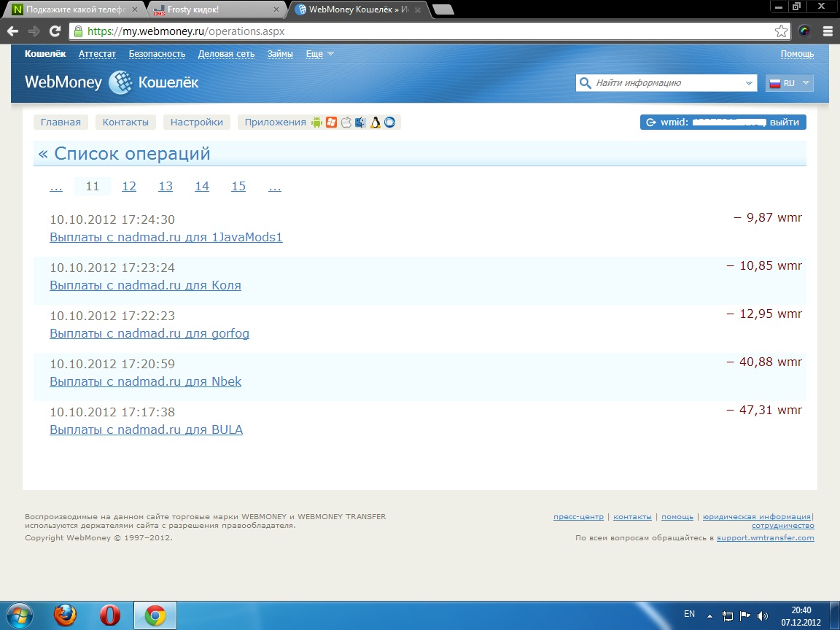
Task: Open the Безопасность menu item
Action: coord(157,53)
